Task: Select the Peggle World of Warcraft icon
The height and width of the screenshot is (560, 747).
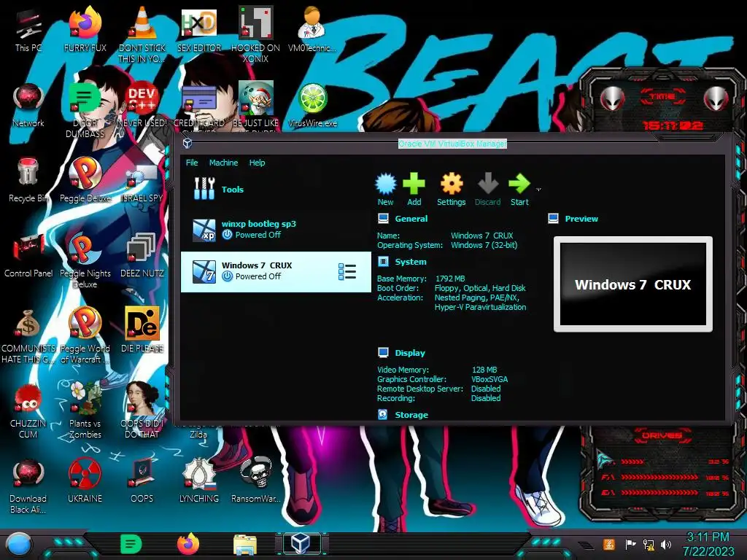Action: coord(85,336)
